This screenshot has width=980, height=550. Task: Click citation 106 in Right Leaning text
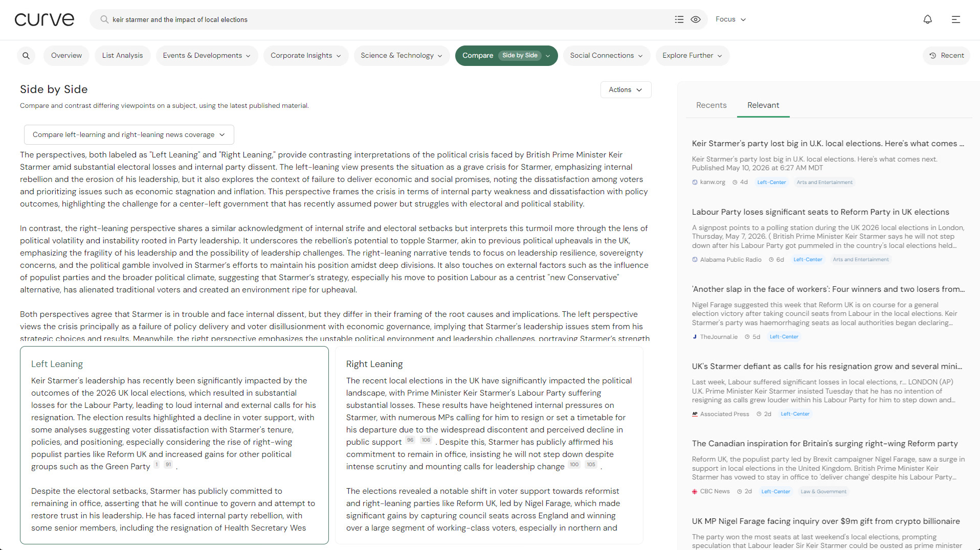426,440
